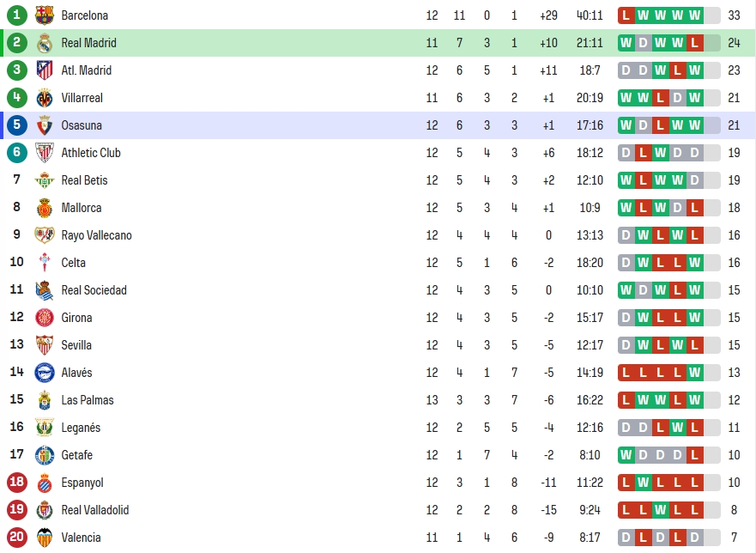Click the Atl. Madrid crest icon
756x553 pixels.
pos(45,70)
